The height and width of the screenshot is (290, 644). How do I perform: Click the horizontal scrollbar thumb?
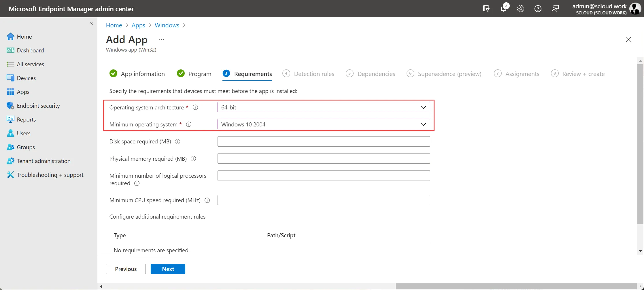click(x=516, y=286)
